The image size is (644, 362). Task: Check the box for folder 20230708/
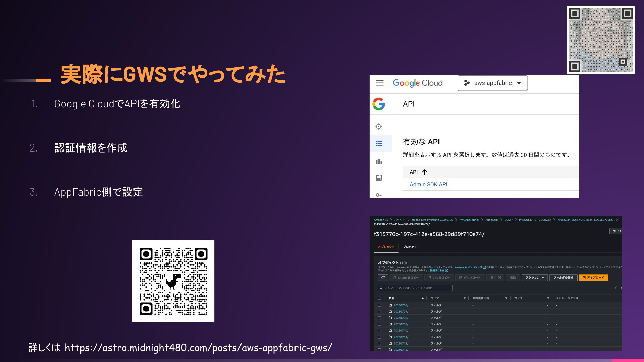(x=380, y=318)
